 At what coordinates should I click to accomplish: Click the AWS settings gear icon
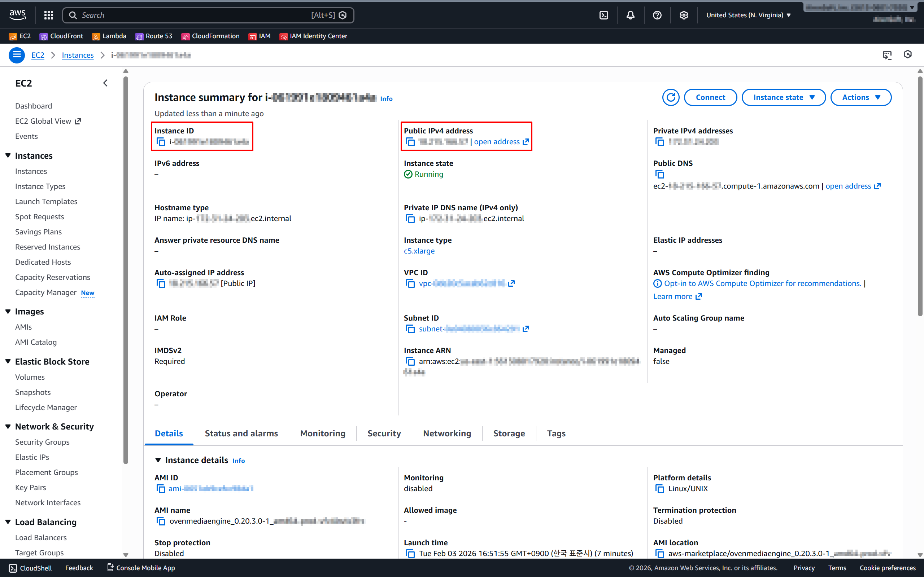tap(684, 15)
